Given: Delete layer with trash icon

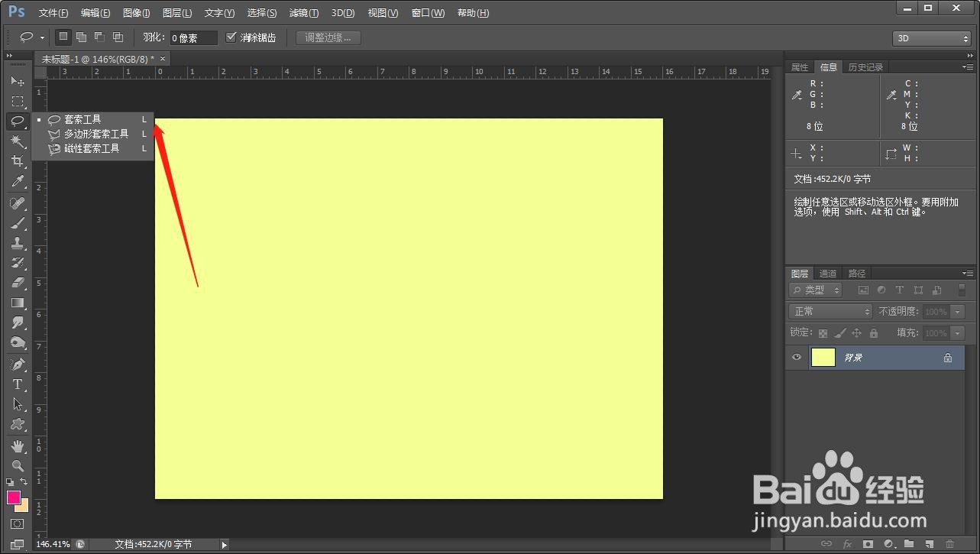Looking at the screenshot, I should (x=950, y=544).
